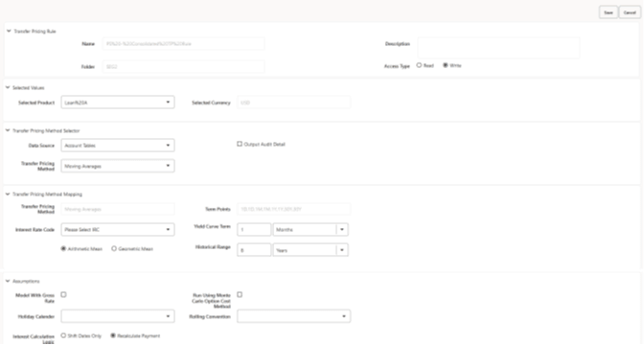The height and width of the screenshot is (345, 644).
Task: Open the Interest Rate Code dropdown
Action: pyautogui.click(x=118, y=230)
